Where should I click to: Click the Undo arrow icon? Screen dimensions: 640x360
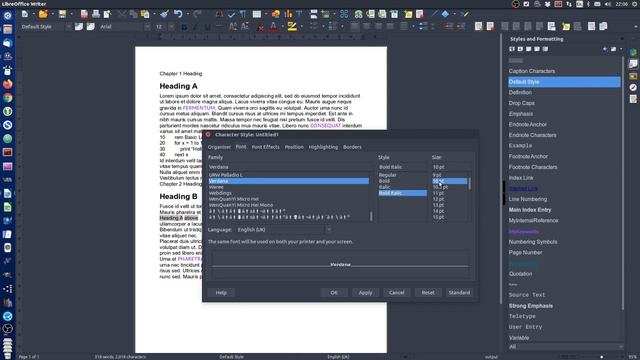click(x=178, y=14)
